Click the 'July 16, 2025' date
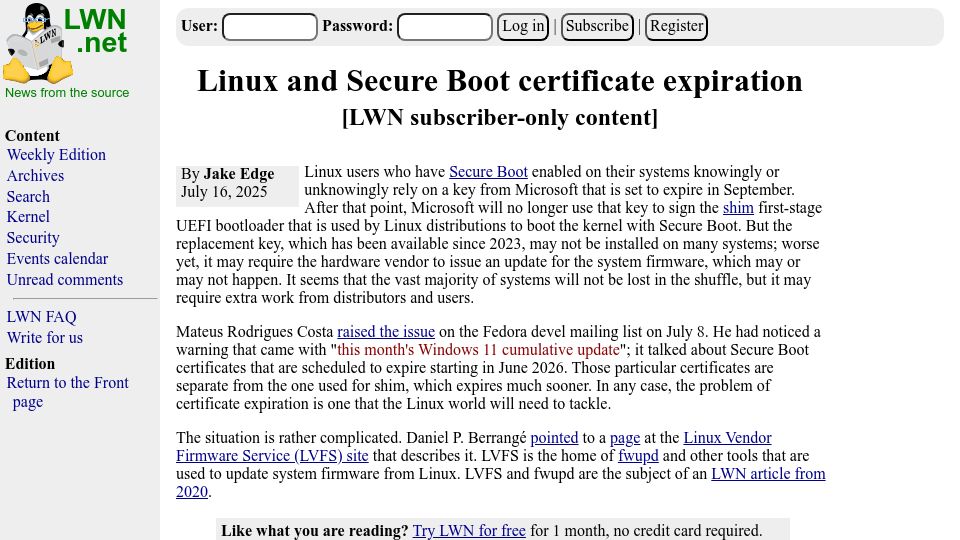The image size is (960, 540). [x=224, y=192]
